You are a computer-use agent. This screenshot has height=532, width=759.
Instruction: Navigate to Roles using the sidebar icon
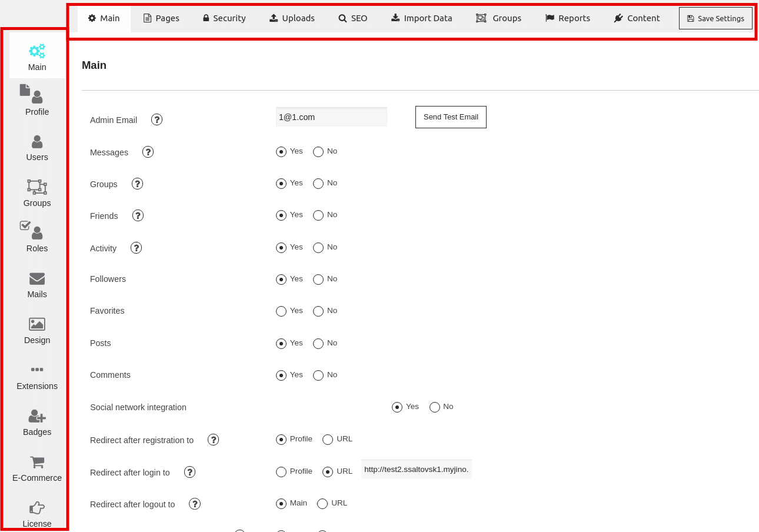pos(36,238)
